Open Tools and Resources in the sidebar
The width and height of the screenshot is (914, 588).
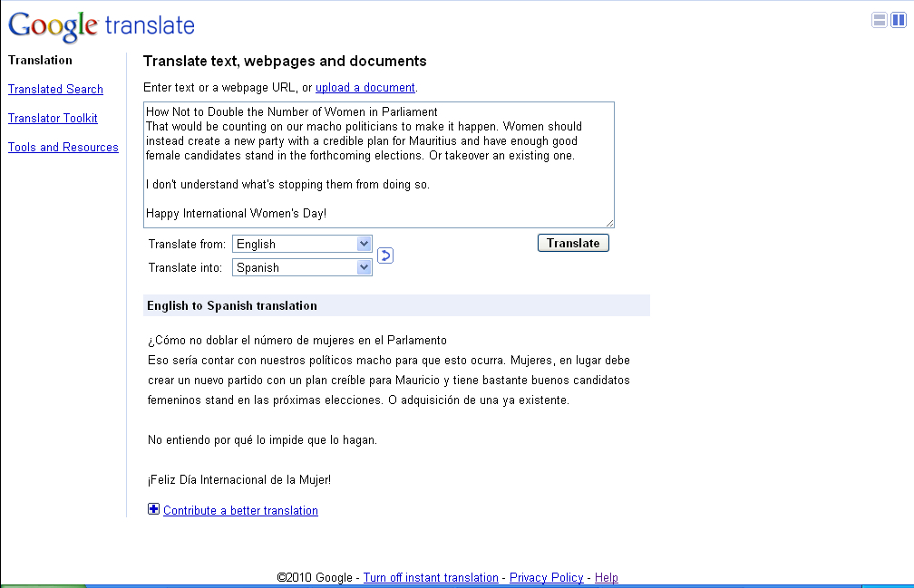click(x=63, y=148)
